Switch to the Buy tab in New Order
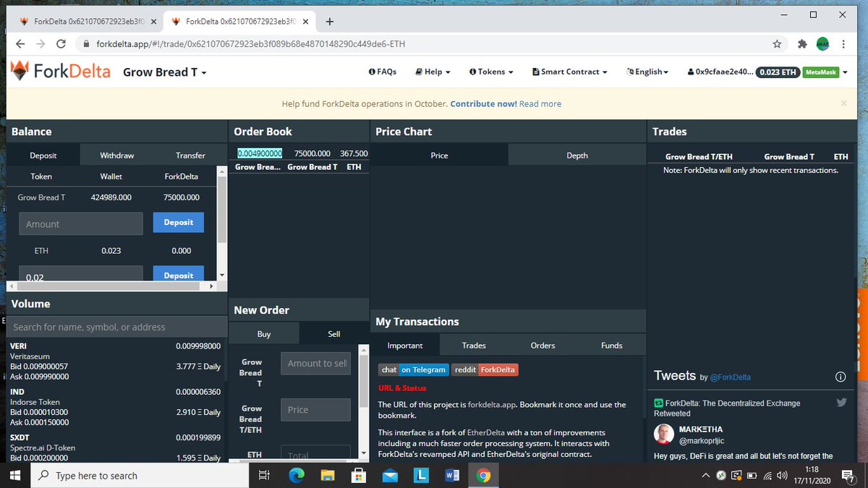The height and width of the screenshot is (488, 868). tap(263, 333)
